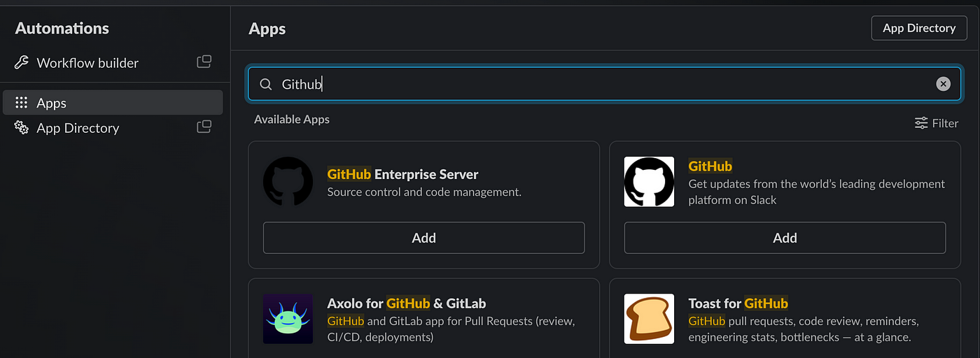Image resolution: width=980 pixels, height=358 pixels.
Task: Click the Apps grid icon in sidebar
Action: click(22, 103)
